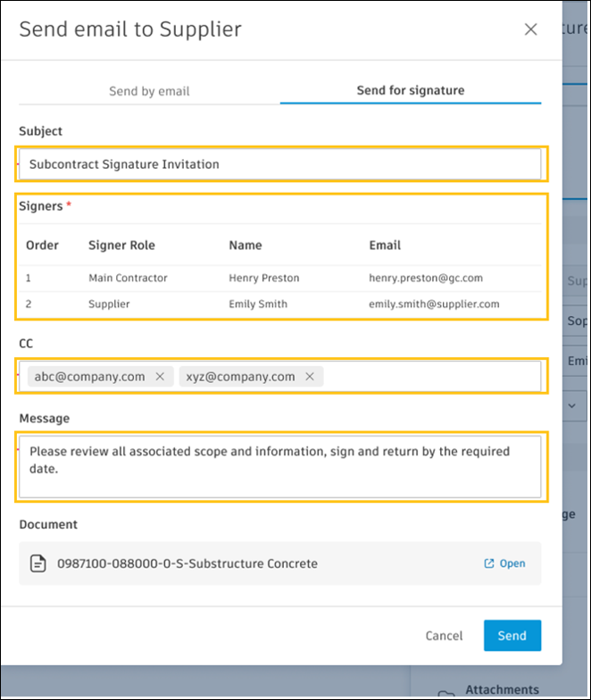591x700 pixels.
Task: Click the Attachments folder icon behind dialog
Action: click(x=445, y=694)
